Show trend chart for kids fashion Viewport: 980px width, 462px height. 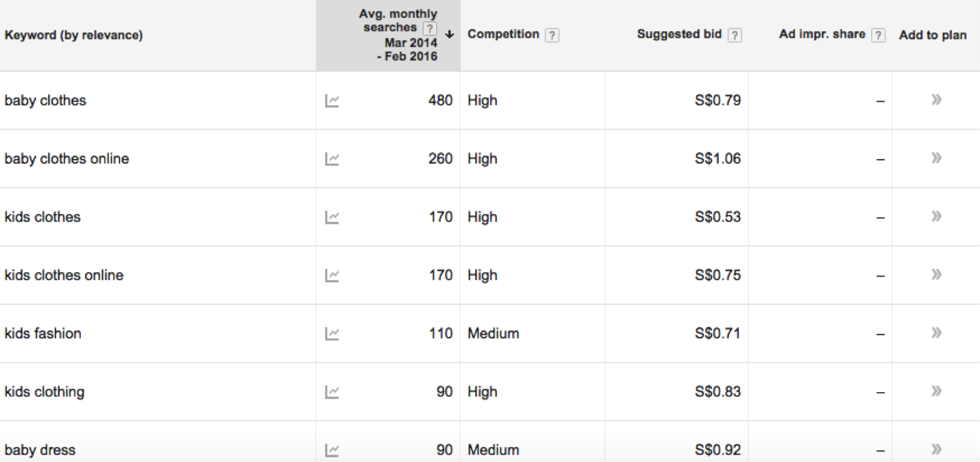[x=332, y=333]
